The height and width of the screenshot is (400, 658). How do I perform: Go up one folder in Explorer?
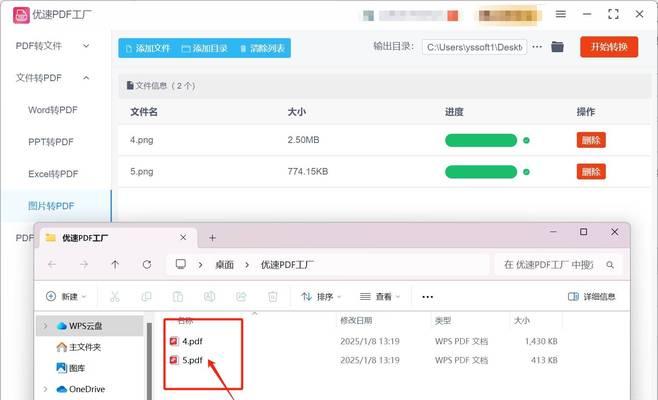[x=115, y=264]
